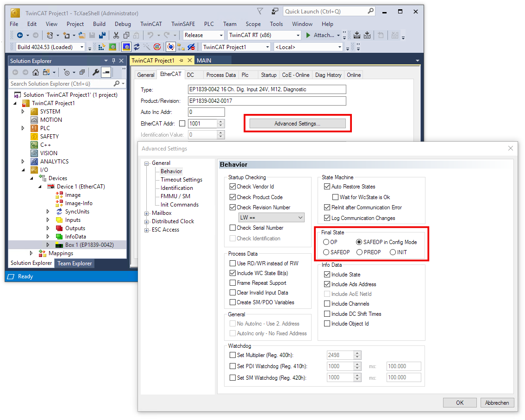Increase the EtherCAT Addr spinner value
This screenshot has width=525, height=420.
[x=221, y=122]
